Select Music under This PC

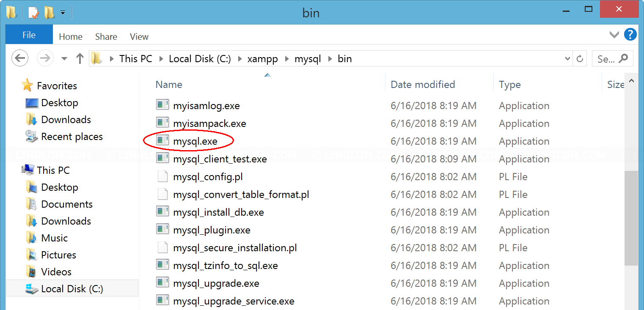point(55,238)
